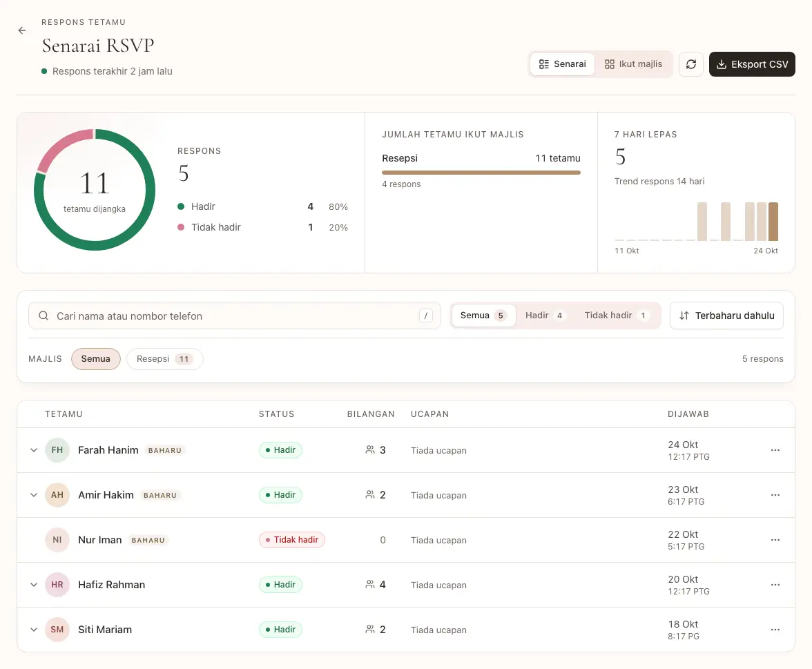The image size is (812, 669).
Task: Switch to Senarai view
Action: (x=562, y=64)
